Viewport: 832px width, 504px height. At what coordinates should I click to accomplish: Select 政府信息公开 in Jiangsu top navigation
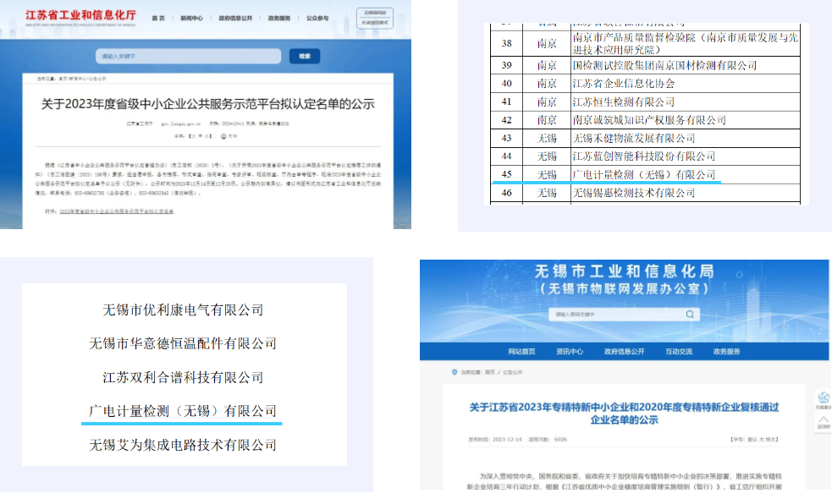[237, 18]
